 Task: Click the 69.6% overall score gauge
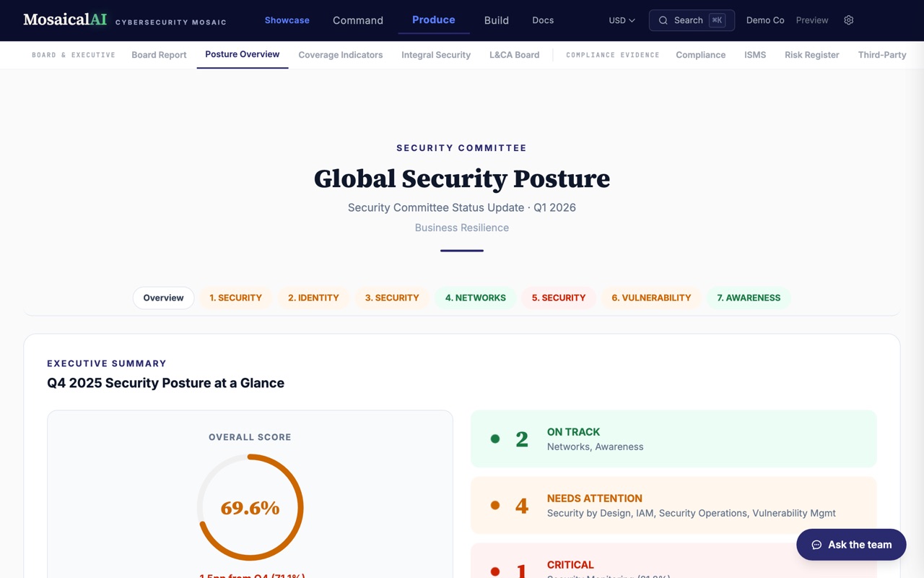(250, 507)
